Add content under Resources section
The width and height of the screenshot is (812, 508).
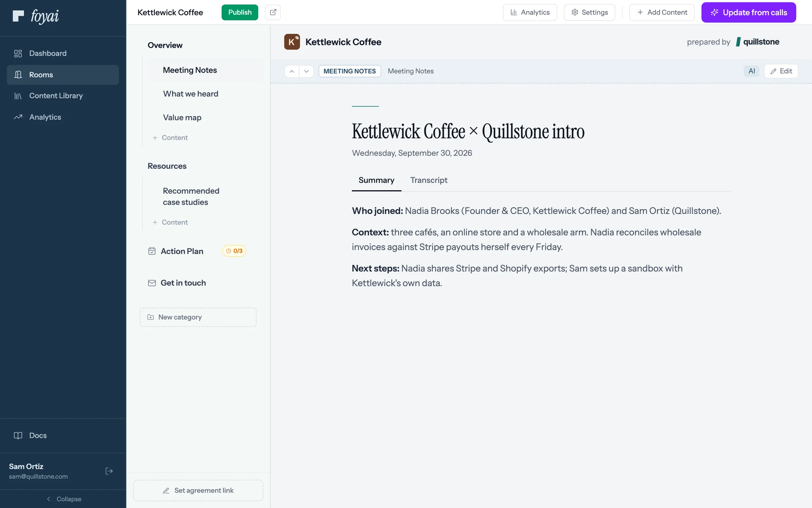pos(170,223)
